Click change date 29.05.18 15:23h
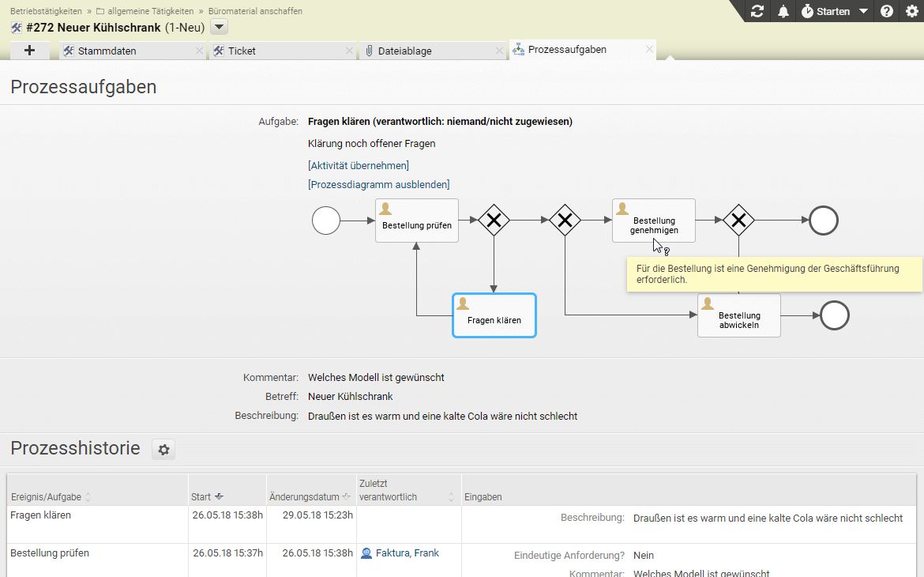The width and height of the screenshot is (924, 577). pyautogui.click(x=317, y=515)
